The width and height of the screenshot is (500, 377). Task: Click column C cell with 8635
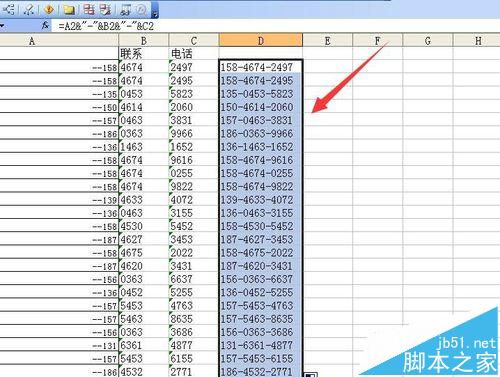(194, 319)
